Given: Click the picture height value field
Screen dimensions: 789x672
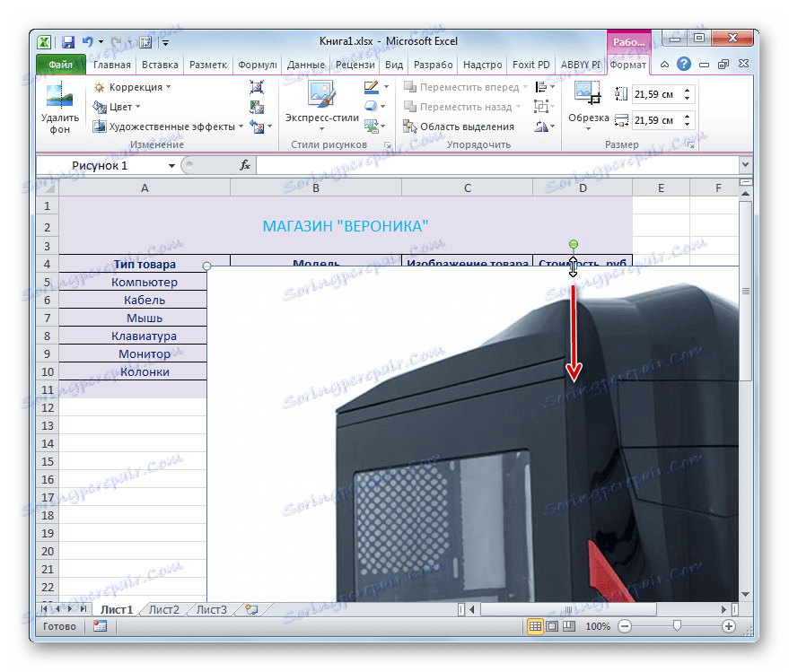Looking at the screenshot, I should (655, 94).
